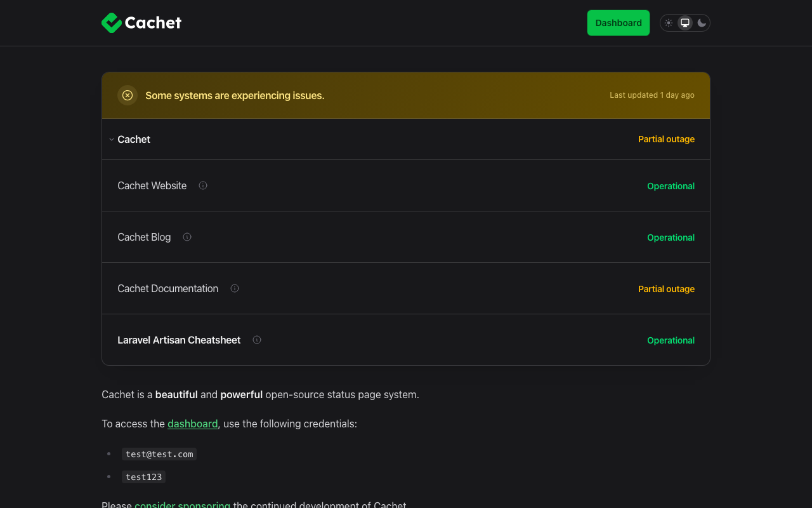Switch to dark theme moon icon
812x508 pixels.
pyautogui.click(x=702, y=23)
